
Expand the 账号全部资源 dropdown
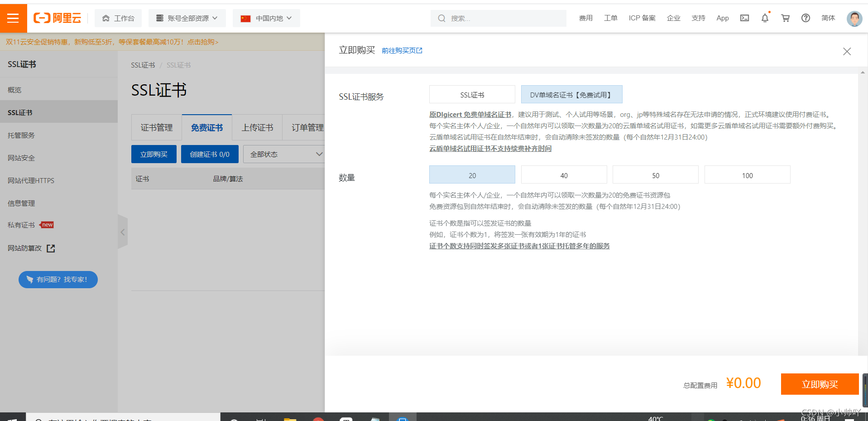point(187,18)
